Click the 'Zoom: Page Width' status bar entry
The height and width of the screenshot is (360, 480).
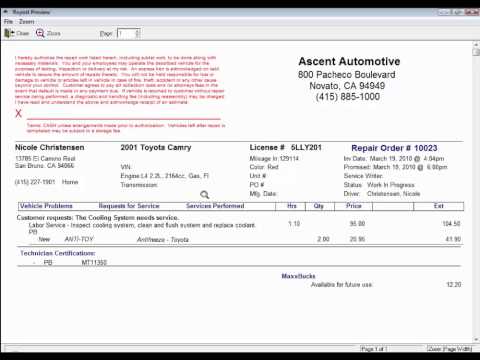click(450, 349)
